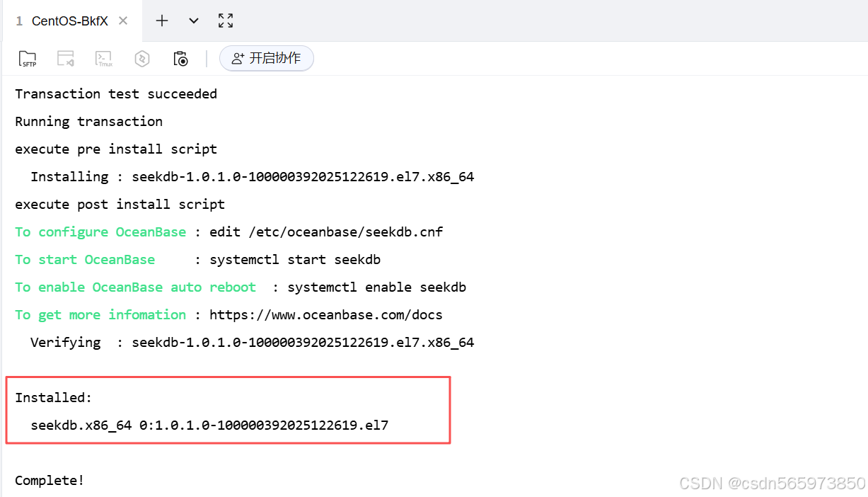Click 开启协作 collaboration button
The image size is (868, 497).
tap(267, 58)
